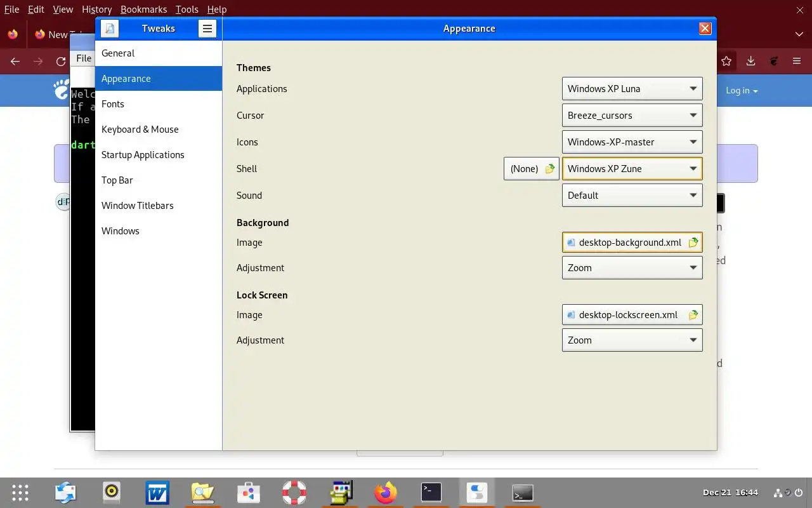Image resolution: width=812 pixels, height=508 pixels.
Task: Open the dark terminal icon in taskbar
Action: click(x=431, y=492)
